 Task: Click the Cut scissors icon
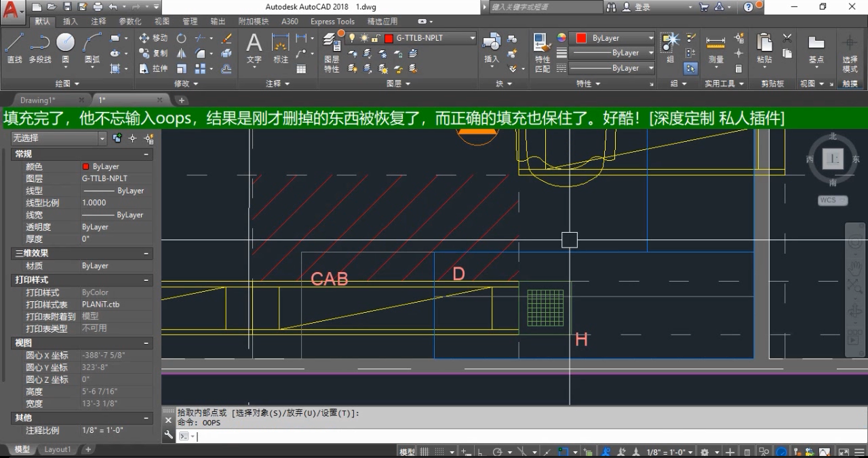coord(787,38)
